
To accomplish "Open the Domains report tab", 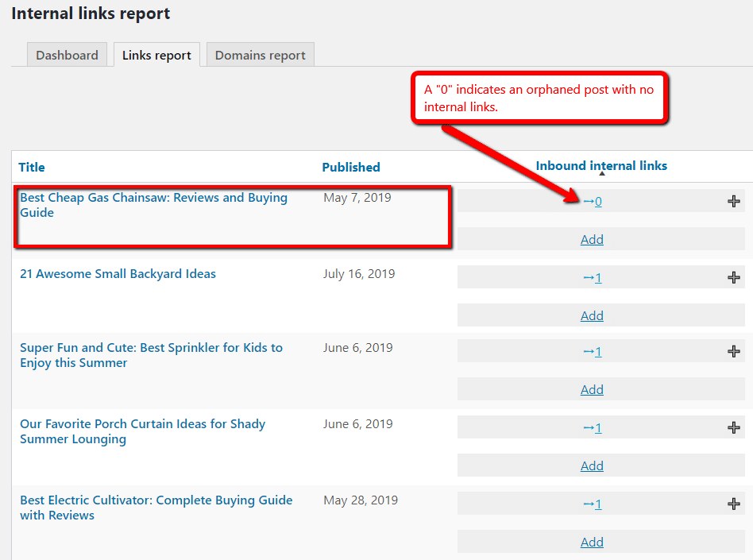I will [x=261, y=55].
